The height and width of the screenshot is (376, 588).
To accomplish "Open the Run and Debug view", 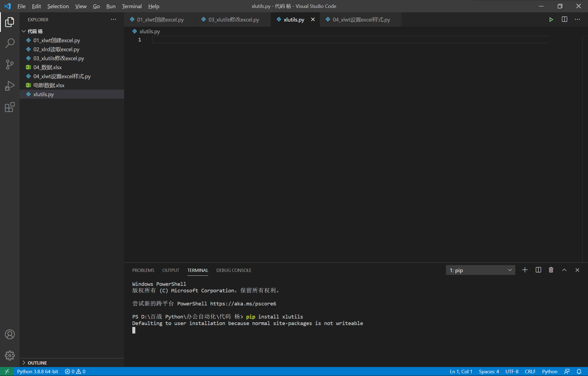I will point(10,86).
